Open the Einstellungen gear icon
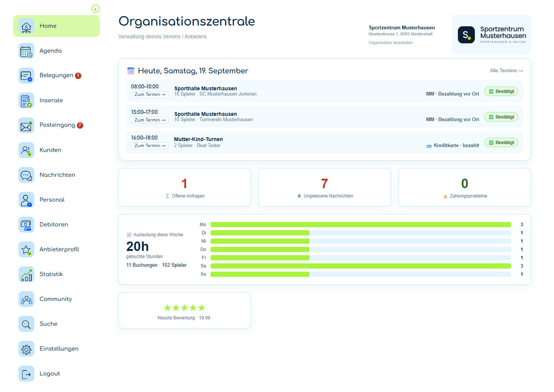This screenshot has height=392, width=554. tap(26, 349)
